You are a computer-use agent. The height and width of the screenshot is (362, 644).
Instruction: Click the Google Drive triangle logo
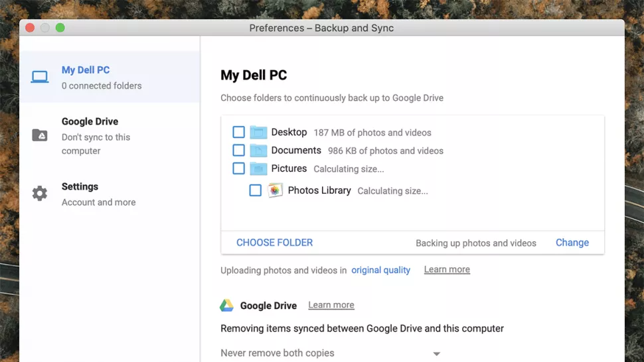pyautogui.click(x=227, y=306)
